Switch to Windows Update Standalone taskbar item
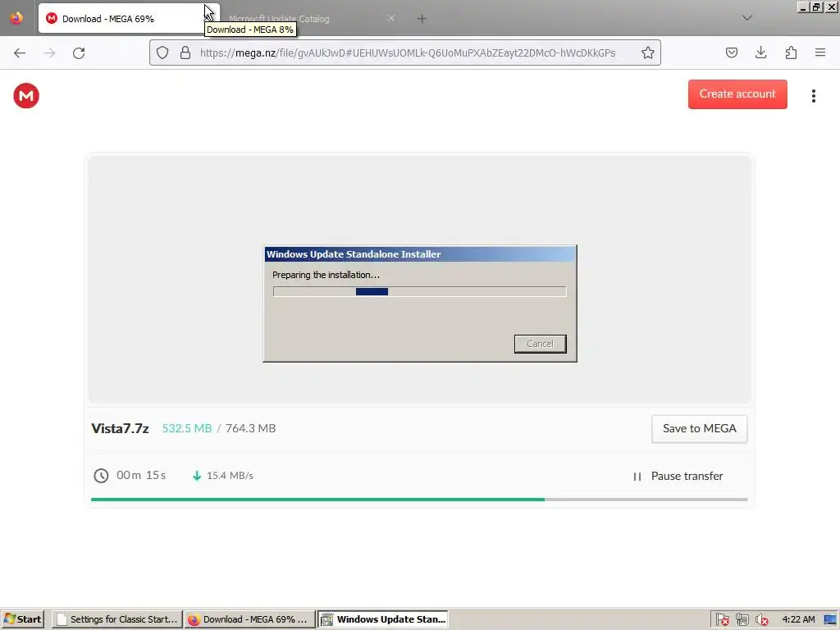Viewport: 840px width, 630px height. click(x=384, y=619)
